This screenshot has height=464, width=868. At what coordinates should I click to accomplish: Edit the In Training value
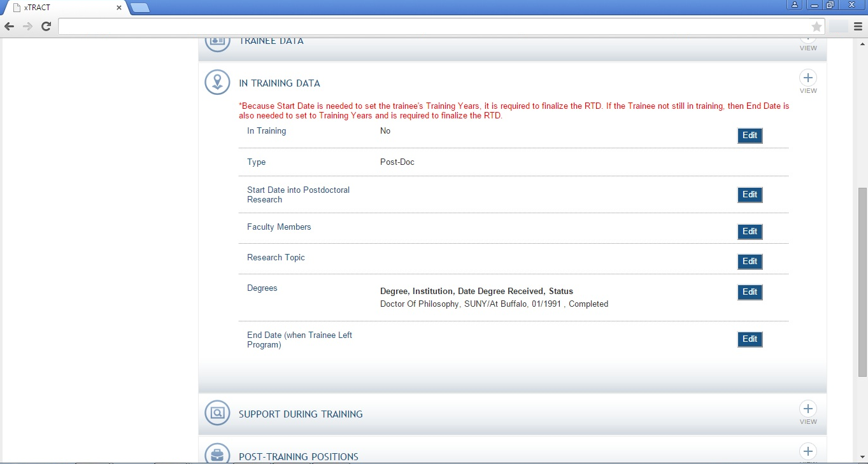coord(750,136)
